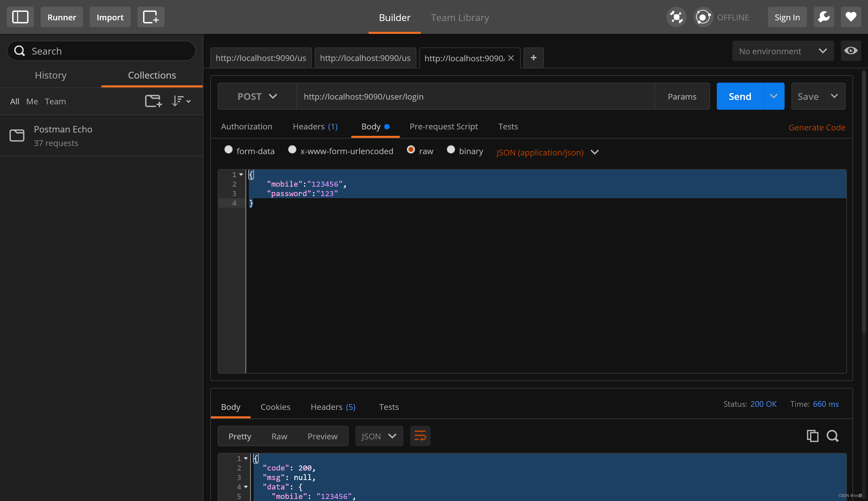
Task: Open the Interceptor icon in the header
Action: point(675,17)
